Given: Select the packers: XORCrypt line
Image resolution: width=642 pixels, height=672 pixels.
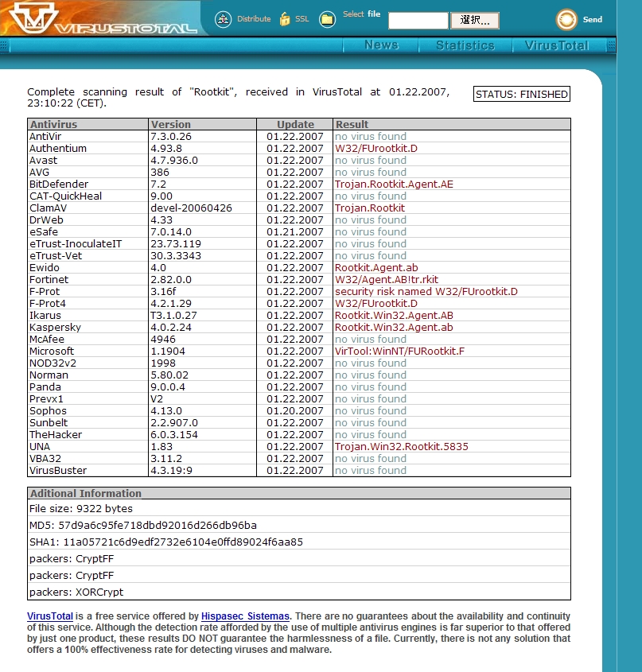Looking at the screenshot, I should [76, 592].
